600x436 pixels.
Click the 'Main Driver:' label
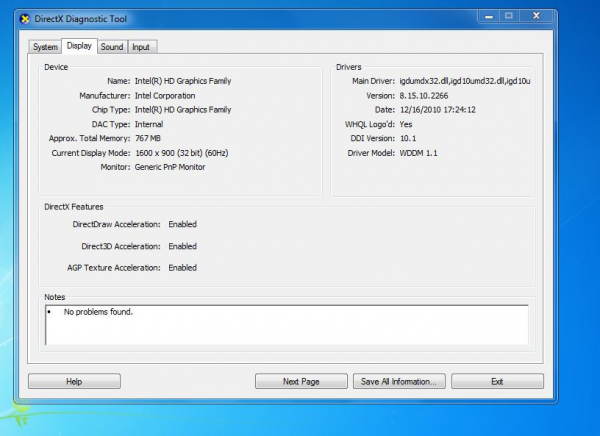pyautogui.click(x=373, y=81)
